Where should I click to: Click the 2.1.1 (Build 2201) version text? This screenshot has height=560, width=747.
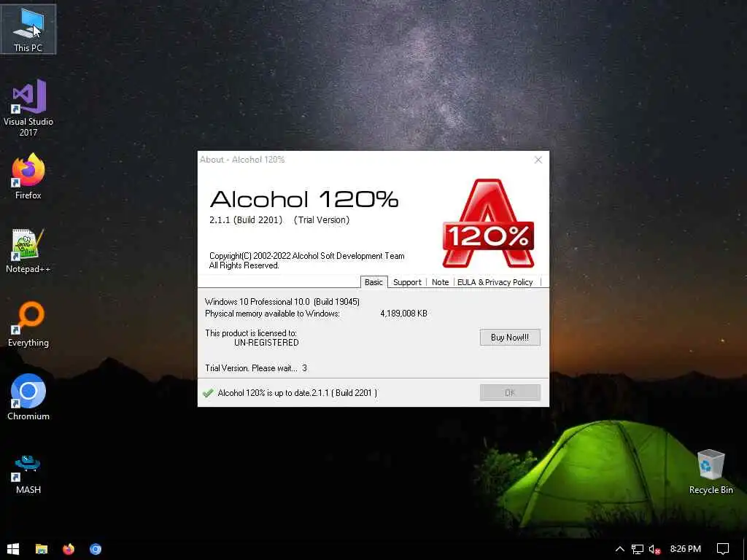tap(246, 220)
